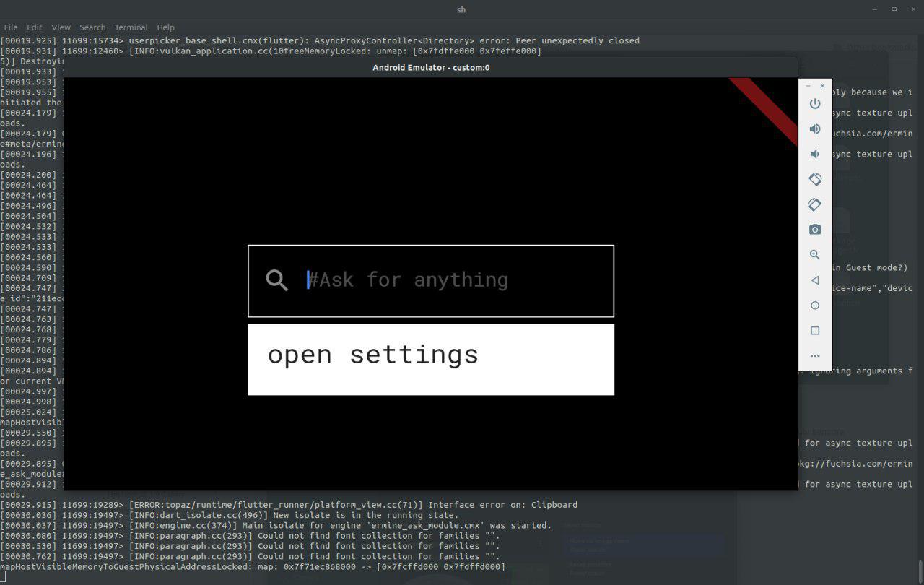
Task: Open the File menu
Action: click(11, 27)
